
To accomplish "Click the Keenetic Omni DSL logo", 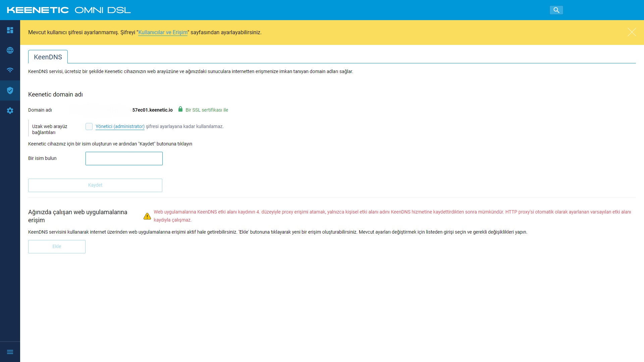I will tap(69, 10).
